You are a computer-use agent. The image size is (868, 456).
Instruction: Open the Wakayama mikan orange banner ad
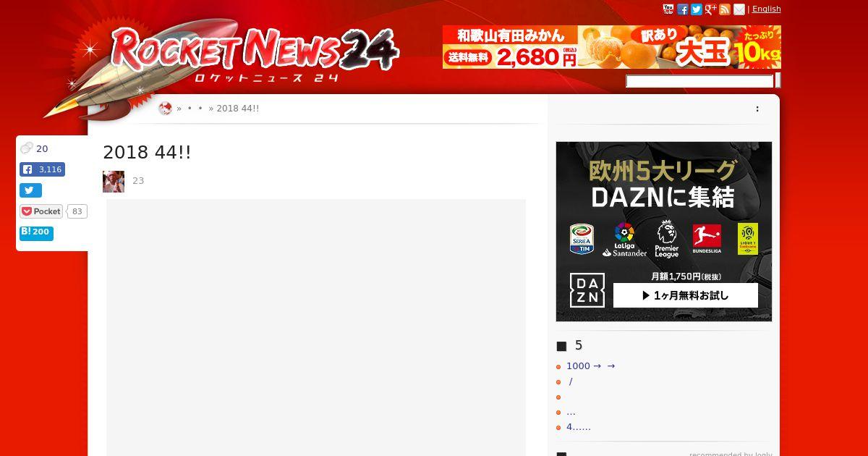[612, 47]
